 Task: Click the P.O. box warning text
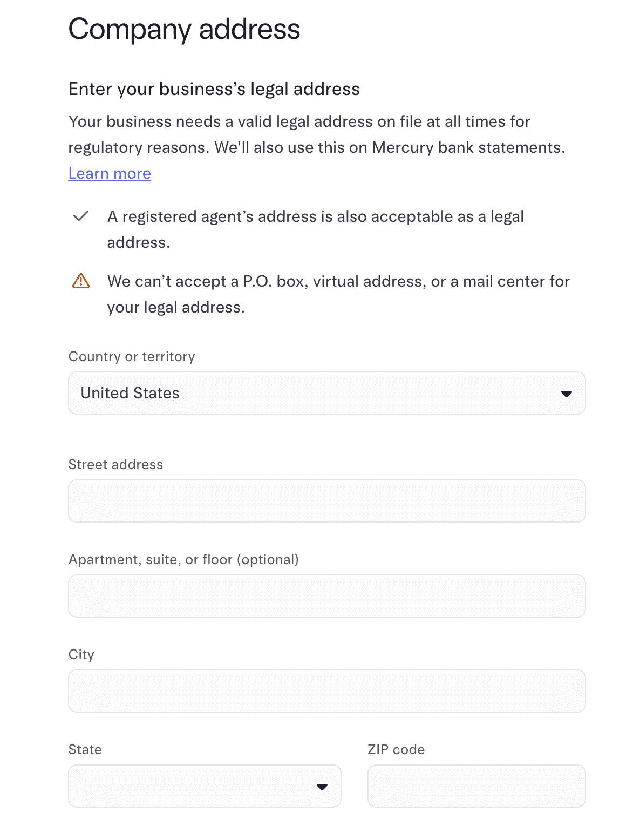[x=338, y=282]
